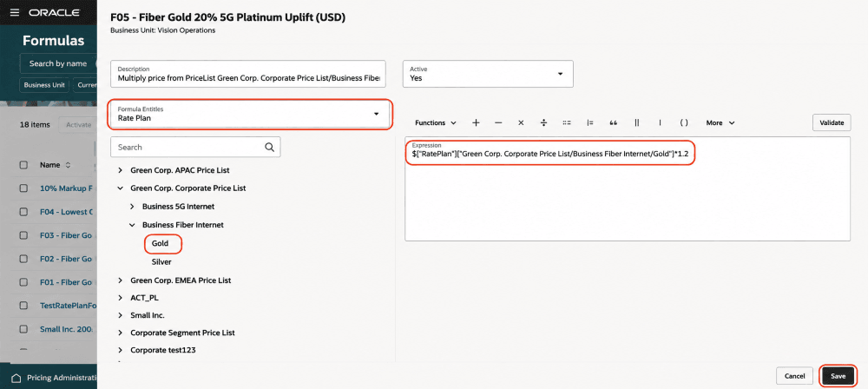Image resolution: width=868 pixels, height=389 pixels.
Task: Select the Silver rate plan
Action: [x=161, y=261]
